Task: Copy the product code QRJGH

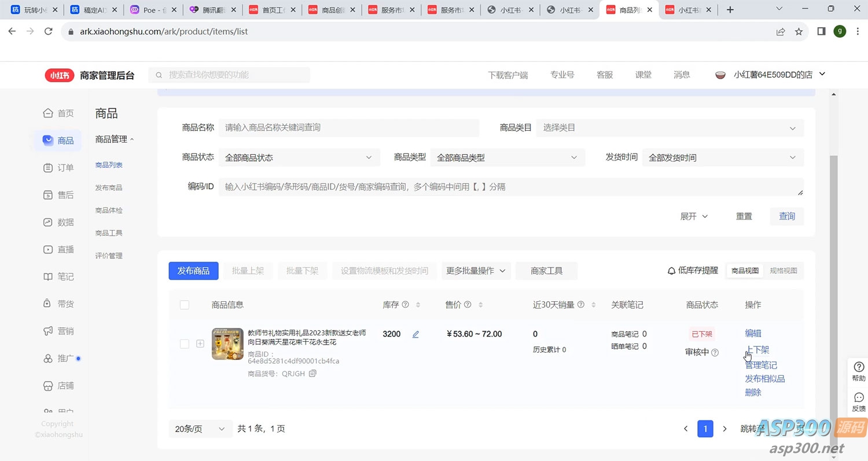Action: click(313, 374)
